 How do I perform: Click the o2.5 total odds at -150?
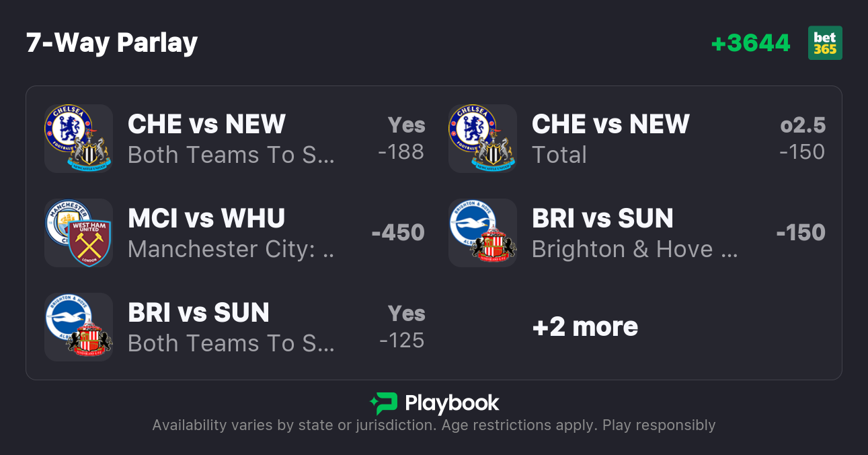point(802,139)
